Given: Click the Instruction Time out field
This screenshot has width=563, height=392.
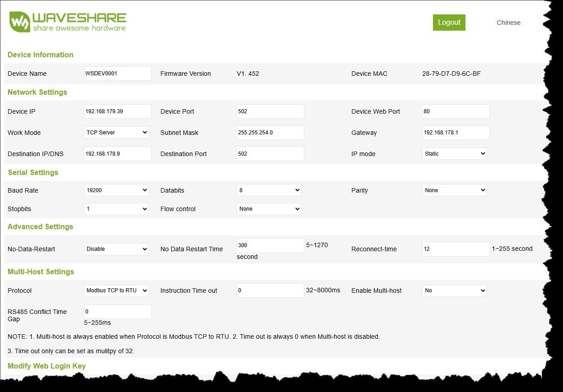Looking at the screenshot, I should point(270,291).
